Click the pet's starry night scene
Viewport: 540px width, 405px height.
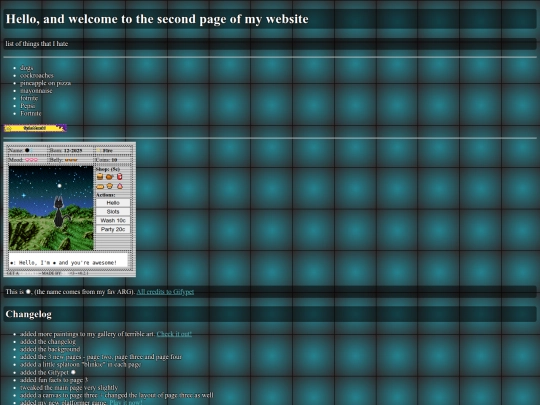pos(51,208)
